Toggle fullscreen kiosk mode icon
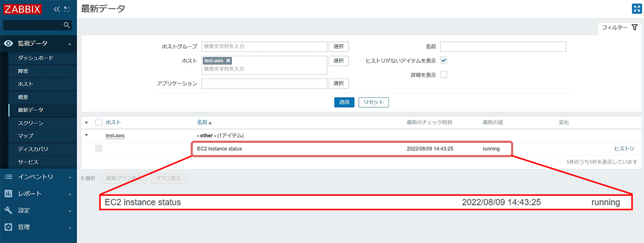The width and height of the screenshot is (644, 243). (x=636, y=9)
